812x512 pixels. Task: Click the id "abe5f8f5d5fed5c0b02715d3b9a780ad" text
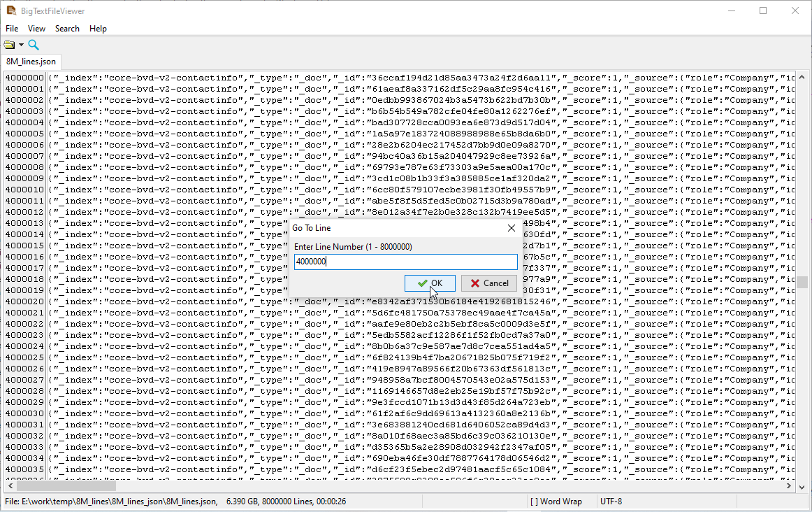coord(461,201)
